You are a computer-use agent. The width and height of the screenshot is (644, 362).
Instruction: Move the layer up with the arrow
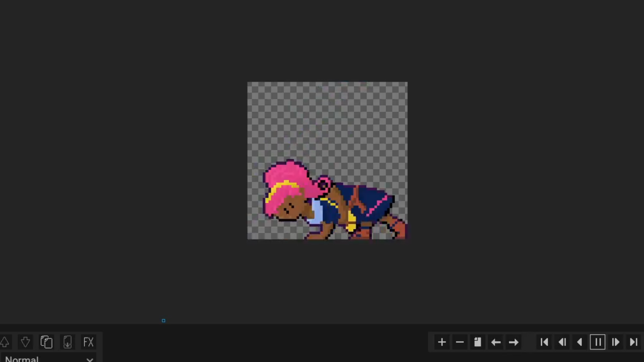(x=5, y=342)
